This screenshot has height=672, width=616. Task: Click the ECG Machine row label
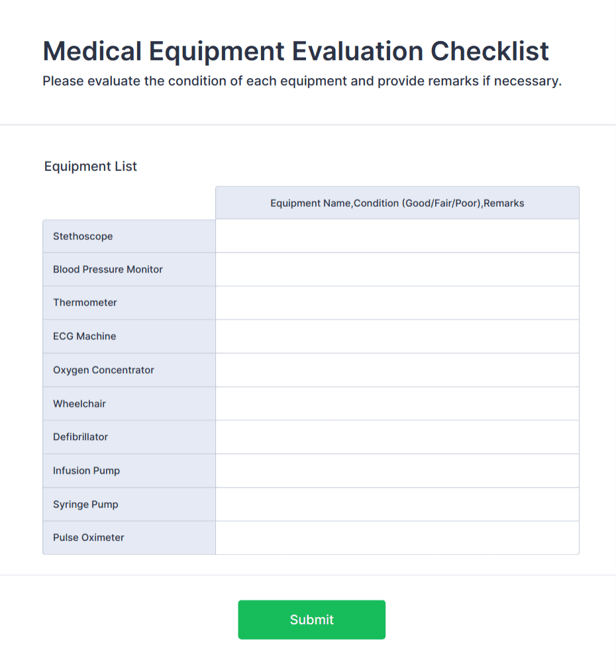[x=83, y=336]
